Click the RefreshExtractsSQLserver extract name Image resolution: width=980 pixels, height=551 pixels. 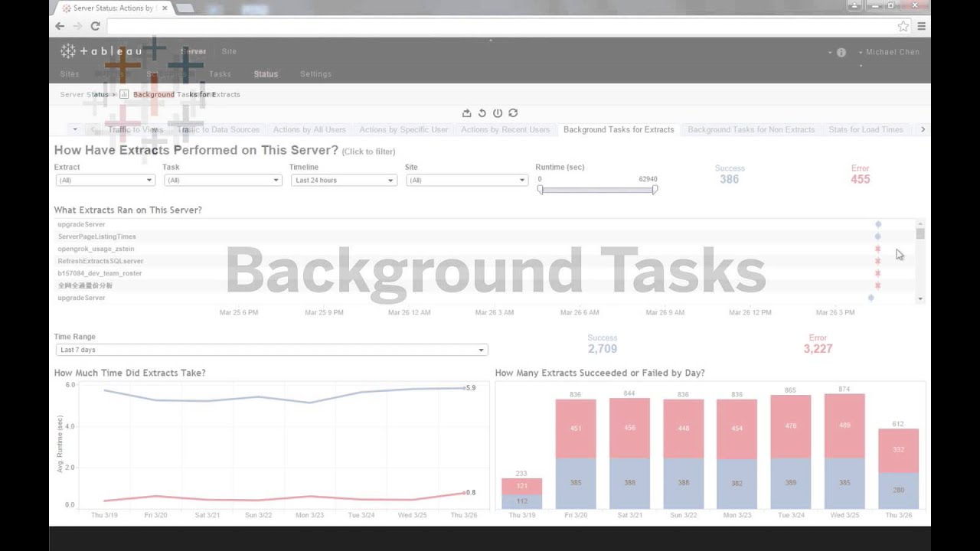pos(100,261)
